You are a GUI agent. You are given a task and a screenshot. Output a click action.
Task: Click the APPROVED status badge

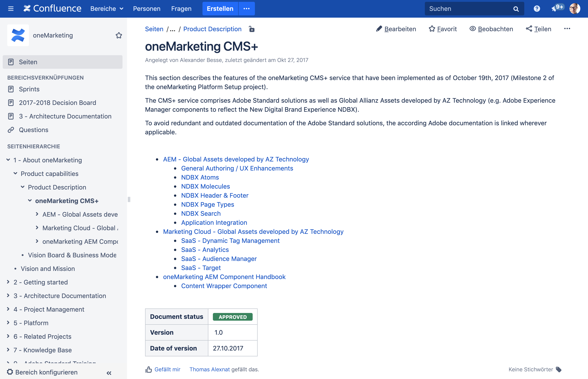(232, 317)
